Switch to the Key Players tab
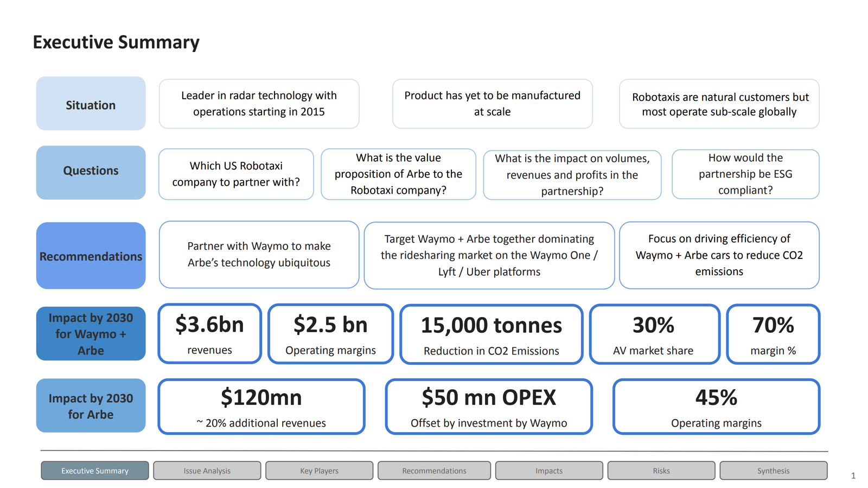Image resolution: width=868 pixels, height=488 pixels. [319, 471]
